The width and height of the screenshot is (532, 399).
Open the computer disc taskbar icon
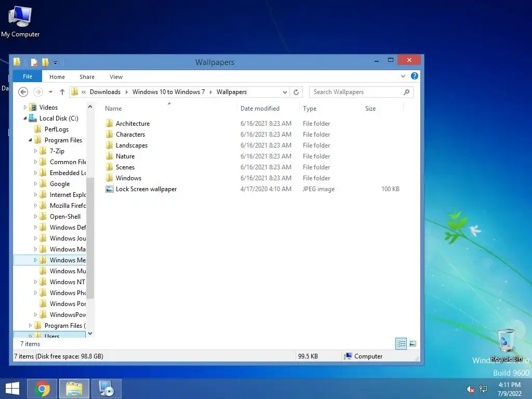106,389
